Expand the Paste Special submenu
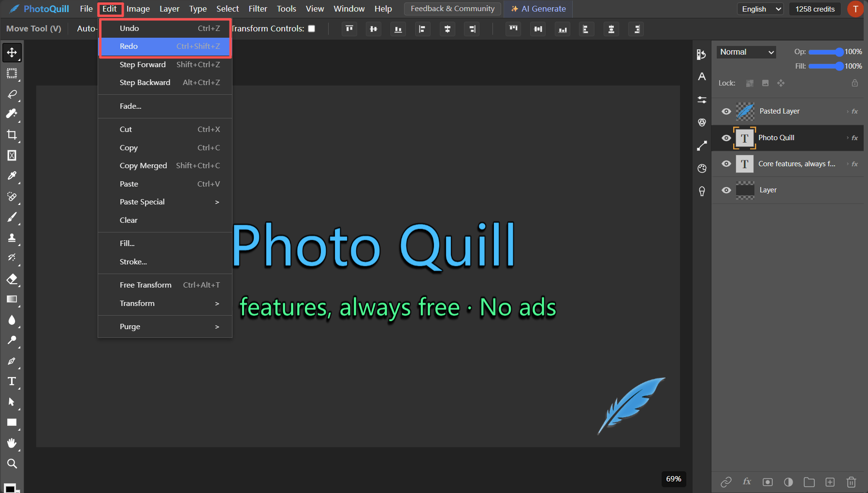The width and height of the screenshot is (868, 493). tap(165, 202)
